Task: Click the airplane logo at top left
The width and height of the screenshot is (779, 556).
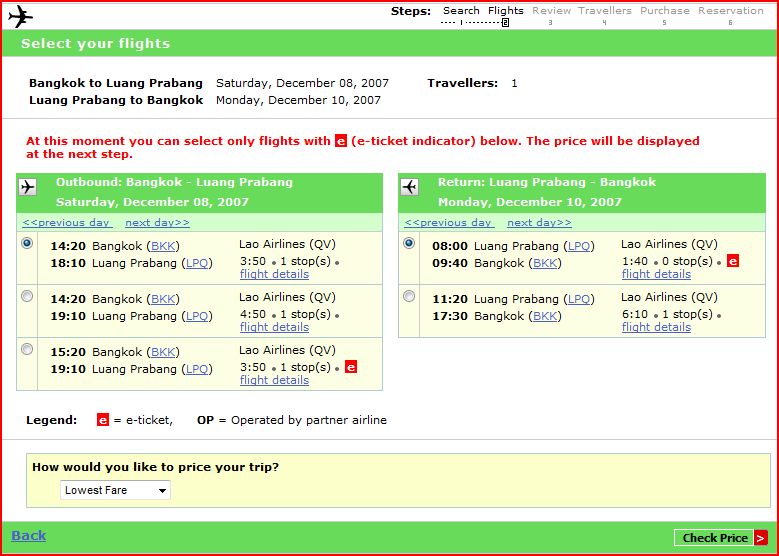Action: [20, 16]
